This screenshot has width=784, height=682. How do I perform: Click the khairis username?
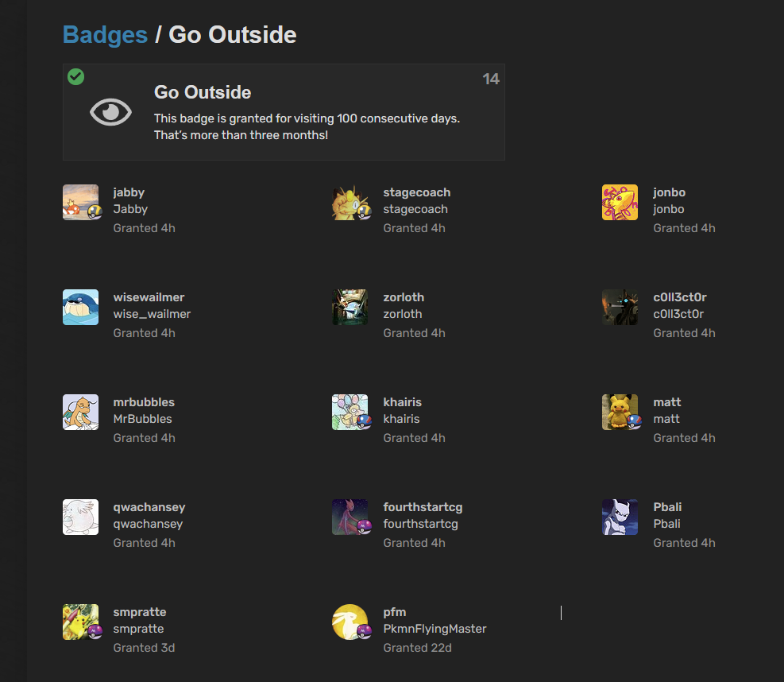pyautogui.click(x=402, y=402)
